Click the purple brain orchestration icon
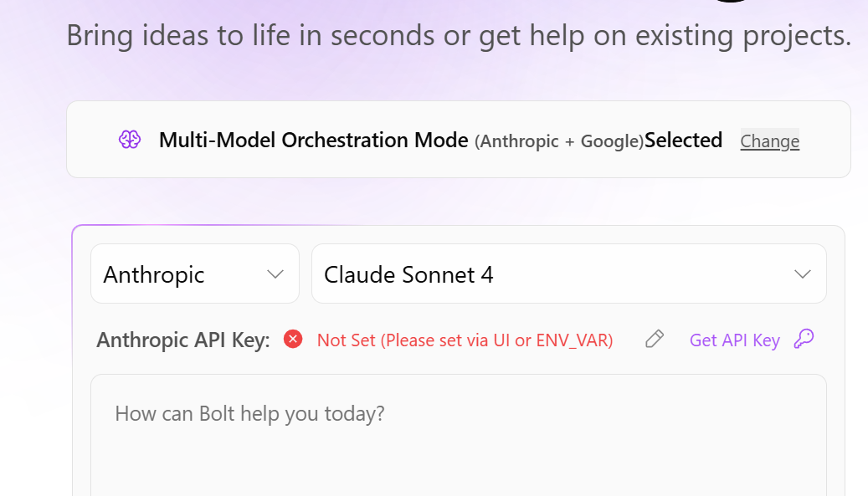868x496 pixels. (x=129, y=140)
